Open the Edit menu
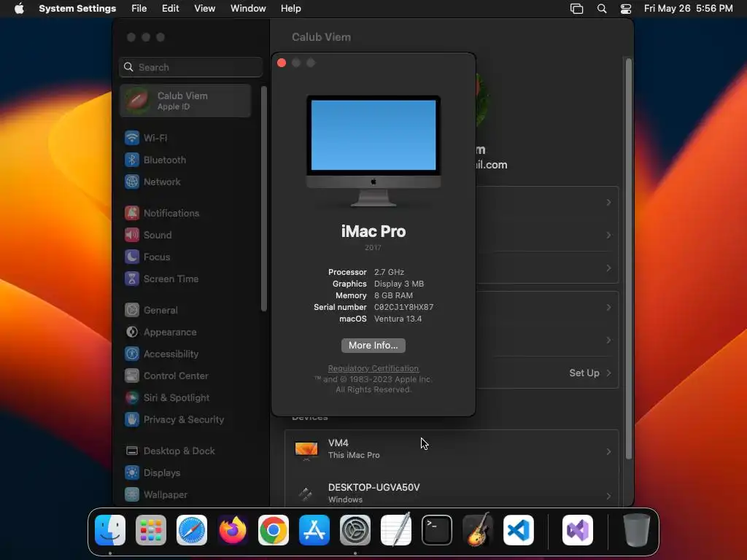 click(x=170, y=9)
